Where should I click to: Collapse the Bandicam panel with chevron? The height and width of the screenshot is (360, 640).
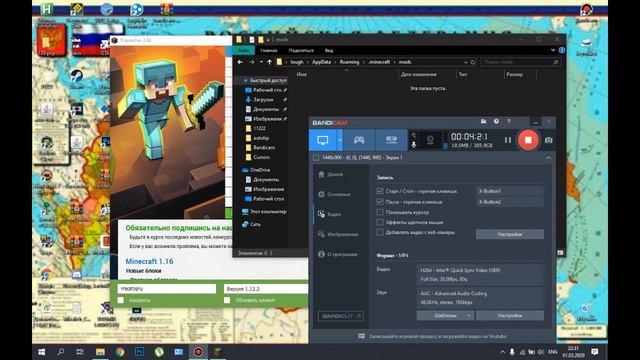549,158
